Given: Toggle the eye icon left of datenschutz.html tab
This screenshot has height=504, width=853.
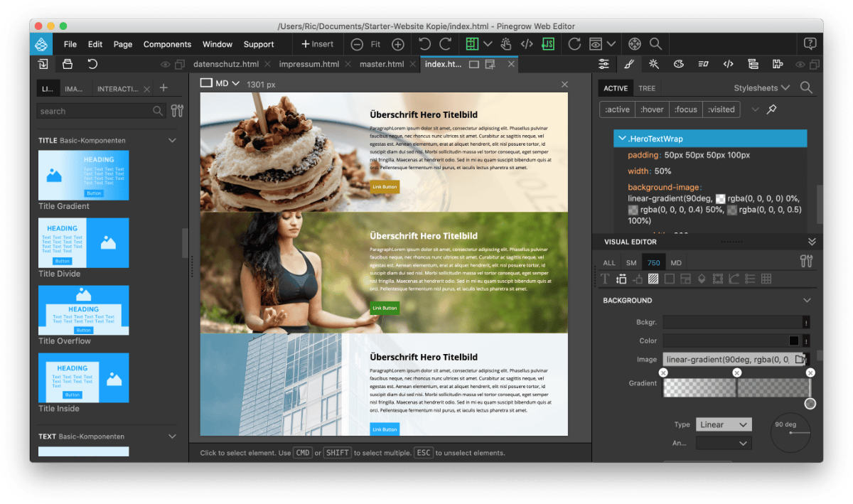Looking at the screenshot, I should point(166,64).
